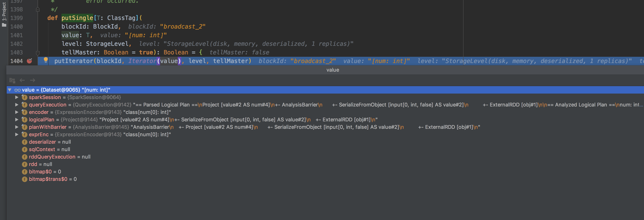
Task: Click the watch glasses icon beside value
Action: (x=17, y=90)
